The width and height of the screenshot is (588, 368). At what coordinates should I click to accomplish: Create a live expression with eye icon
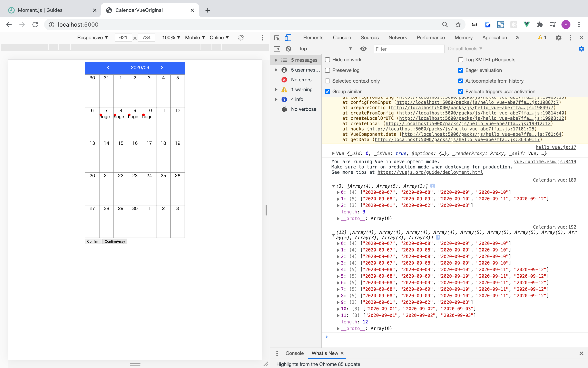pyautogui.click(x=363, y=49)
